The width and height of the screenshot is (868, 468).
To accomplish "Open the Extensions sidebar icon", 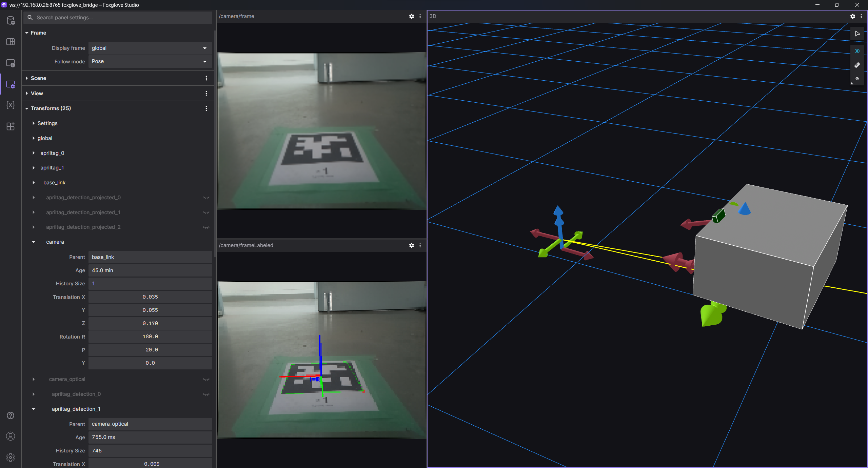I will (x=11, y=126).
